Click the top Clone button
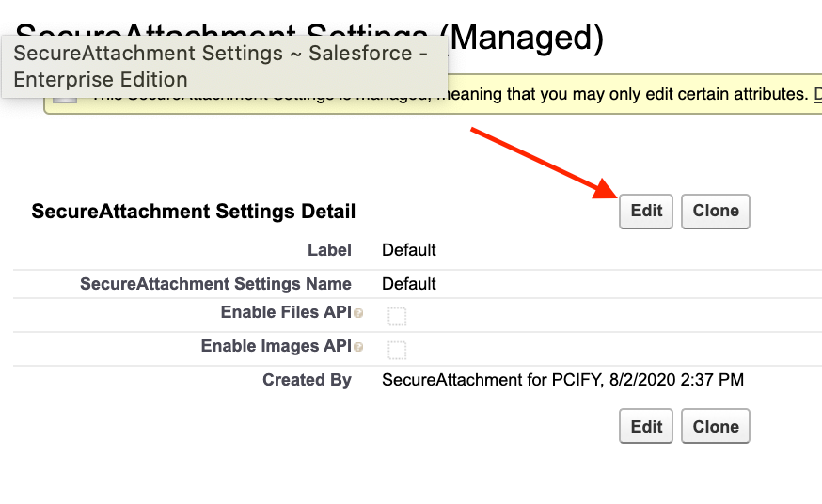The width and height of the screenshot is (822, 504). coord(716,212)
